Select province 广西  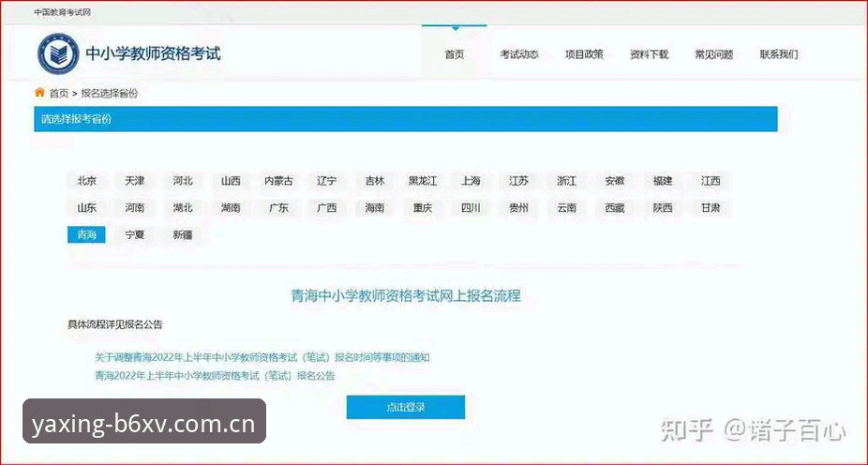(326, 208)
